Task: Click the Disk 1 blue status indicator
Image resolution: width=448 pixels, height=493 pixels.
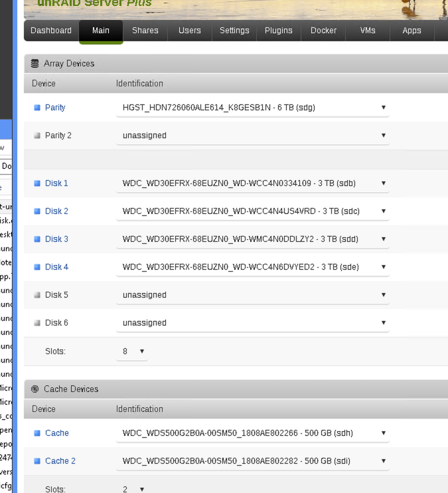Action: tap(37, 183)
